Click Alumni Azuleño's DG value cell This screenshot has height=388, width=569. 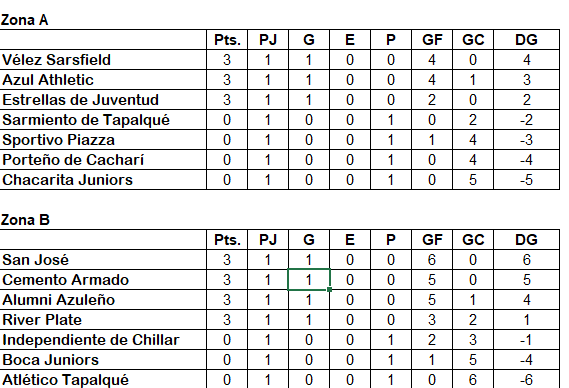click(x=527, y=300)
